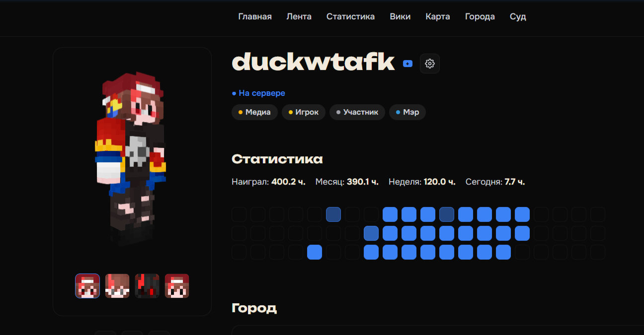This screenshot has width=644, height=335.
Task: Select the non-outlined red-cap skin thumbnail
Action: (x=177, y=286)
